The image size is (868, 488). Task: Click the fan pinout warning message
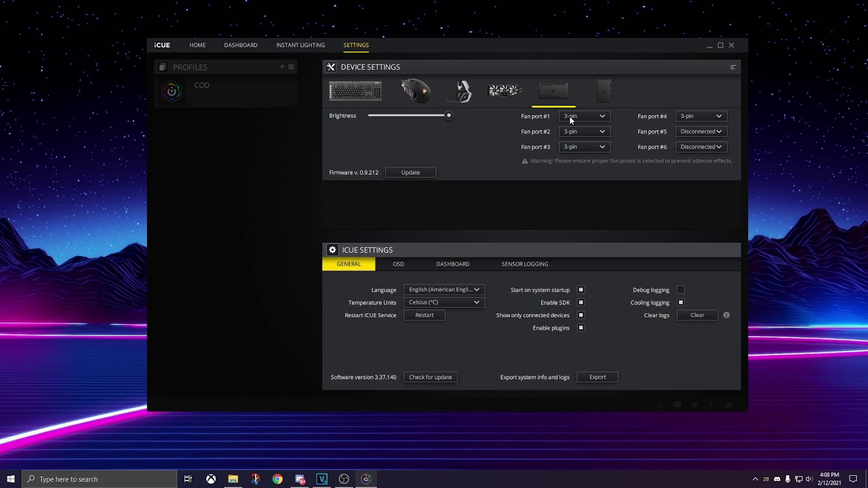(627, 161)
